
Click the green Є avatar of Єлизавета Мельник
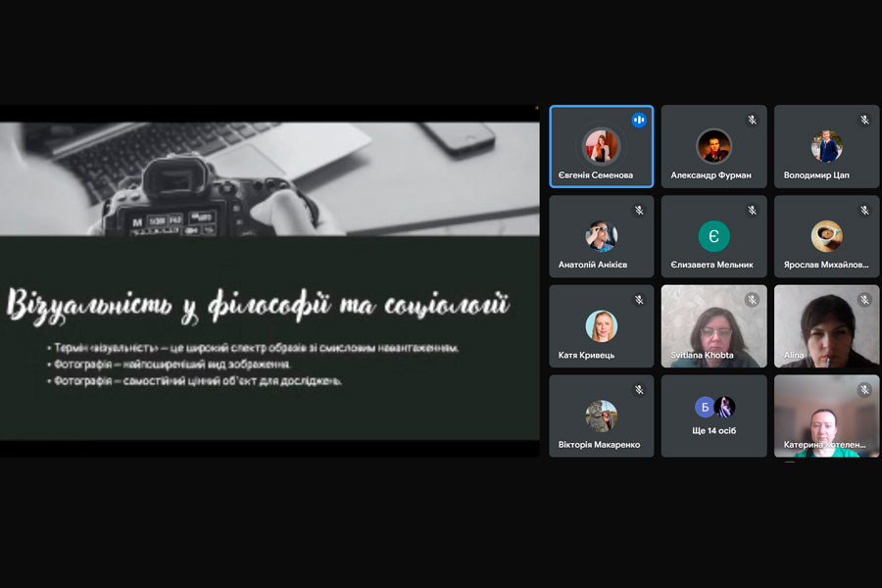(713, 236)
